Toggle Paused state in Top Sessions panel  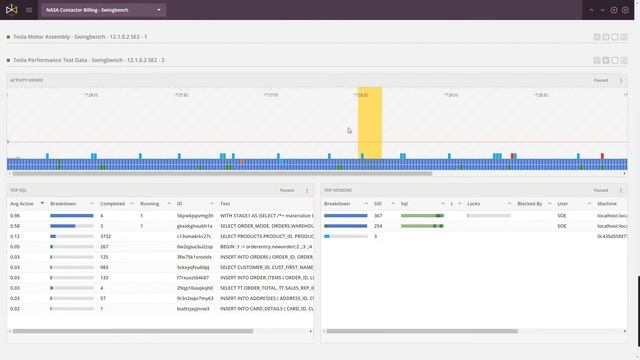601,190
